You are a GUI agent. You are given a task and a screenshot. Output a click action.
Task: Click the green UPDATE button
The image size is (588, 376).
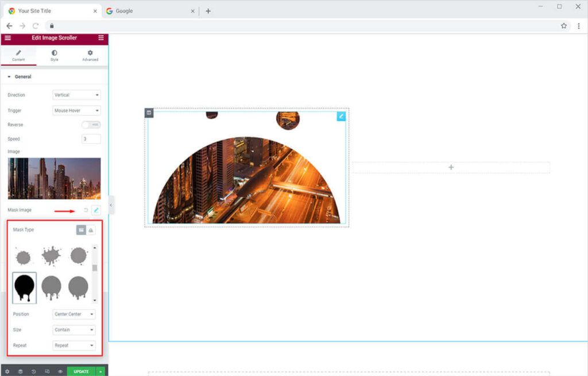tap(81, 371)
